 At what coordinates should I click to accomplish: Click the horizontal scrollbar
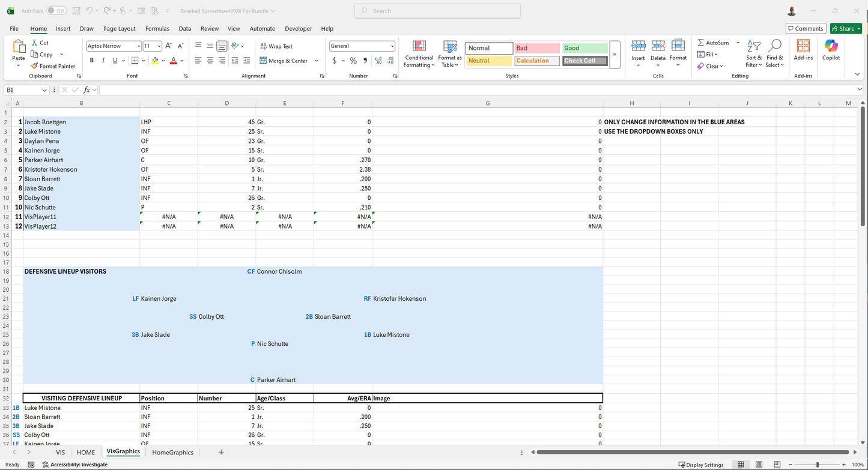coord(693,452)
